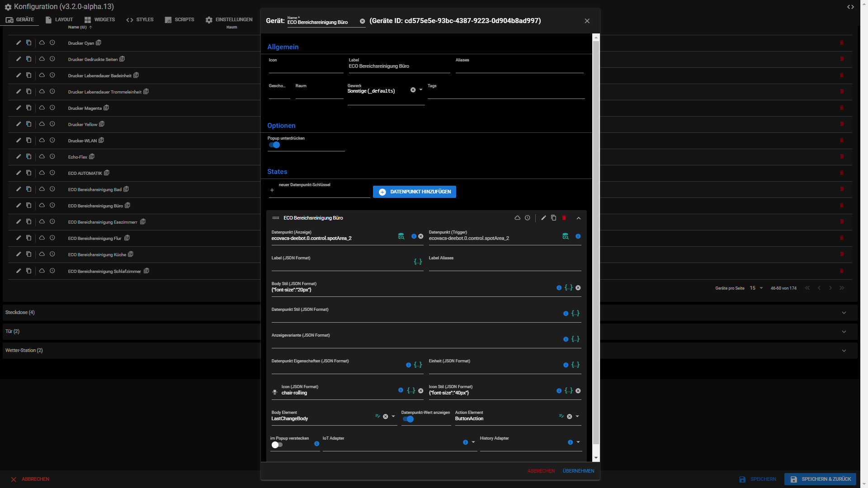The height and width of the screenshot is (488, 868).
Task: Delete ECO Bereichsreinigung Küche row
Action: point(842,254)
